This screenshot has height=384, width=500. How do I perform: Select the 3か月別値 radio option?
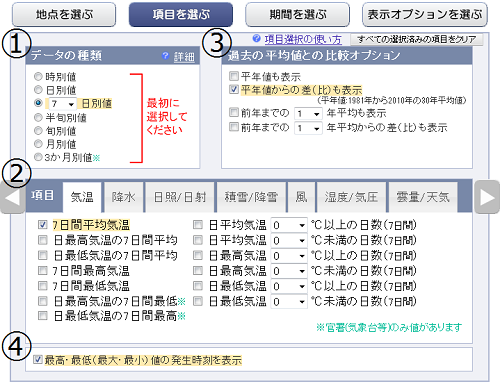tap(38, 157)
